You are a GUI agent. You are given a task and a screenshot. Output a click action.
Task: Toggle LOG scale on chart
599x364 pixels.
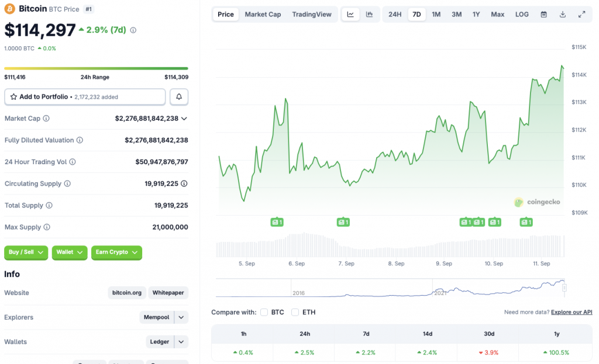tap(522, 14)
